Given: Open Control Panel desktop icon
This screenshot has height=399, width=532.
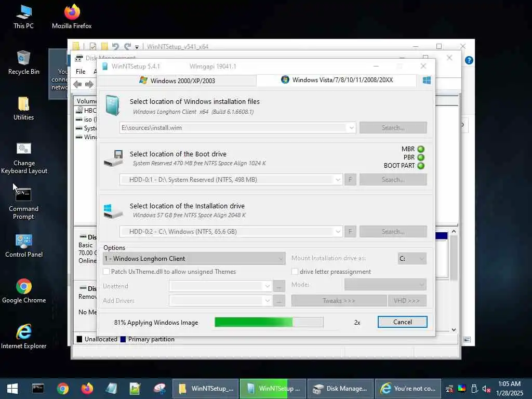Looking at the screenshot, I should [24, 246].
